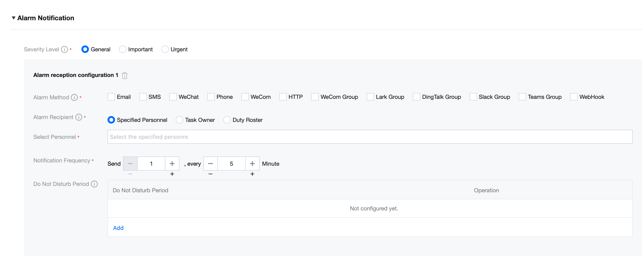The width and height of the screenshot is (644, 257).
Task: Choose Duty Roster recipient option
Action: [x=227, y=120]
